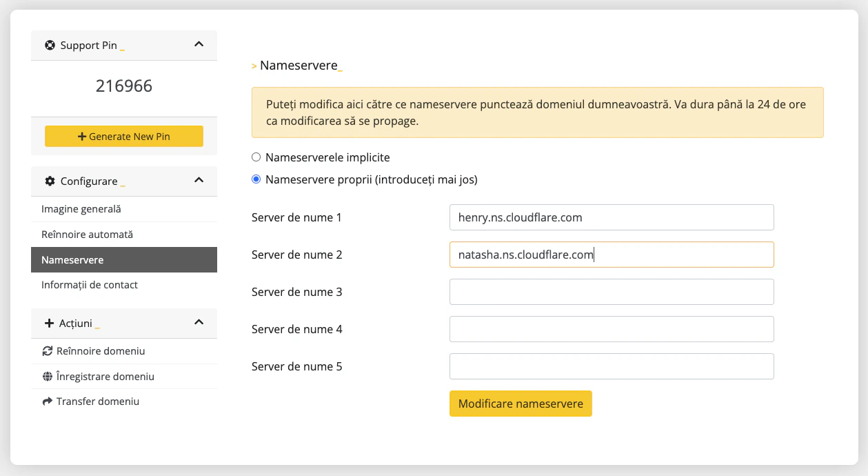
Task: Go to Reînnoire domeniu
Action: [x=124, y=351]
